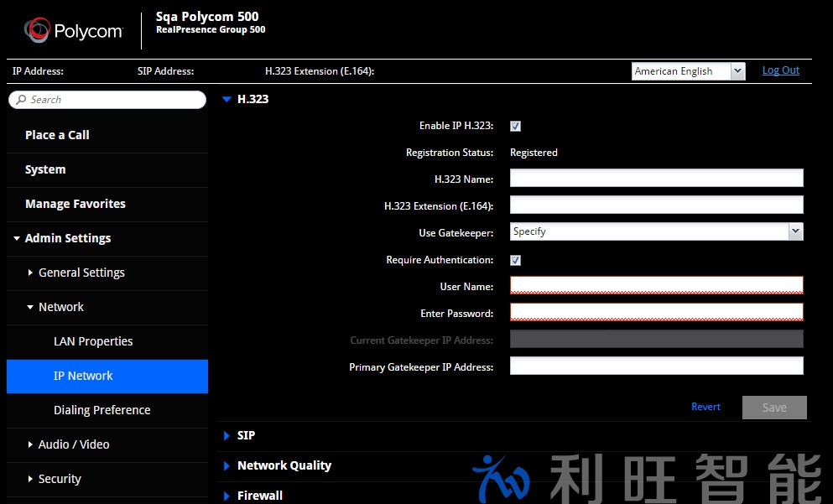The height and width of the screenshot is (504, 833).
Task: Click the Log Out link
Action: coord(780,70)
